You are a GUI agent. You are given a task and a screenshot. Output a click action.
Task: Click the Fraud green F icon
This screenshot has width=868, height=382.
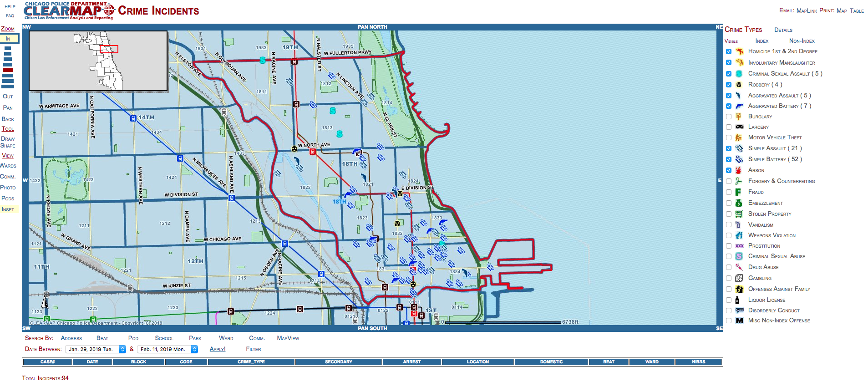pos(738,192)
